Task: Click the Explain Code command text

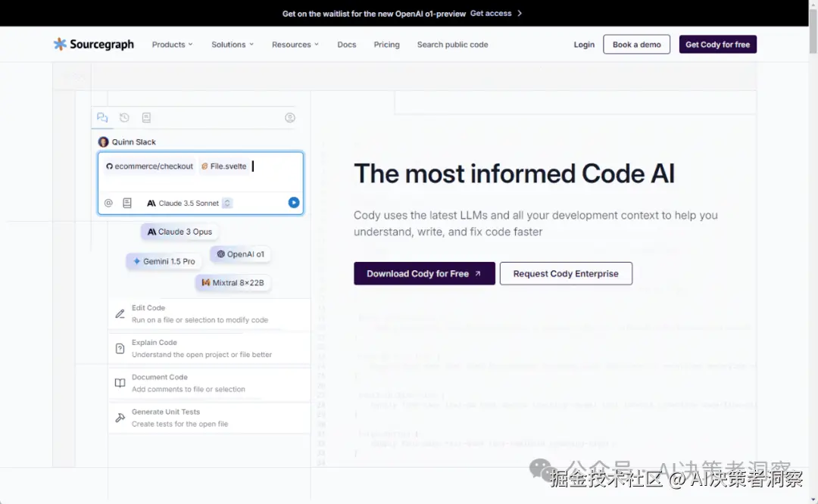Action: (x=154, y=342)
